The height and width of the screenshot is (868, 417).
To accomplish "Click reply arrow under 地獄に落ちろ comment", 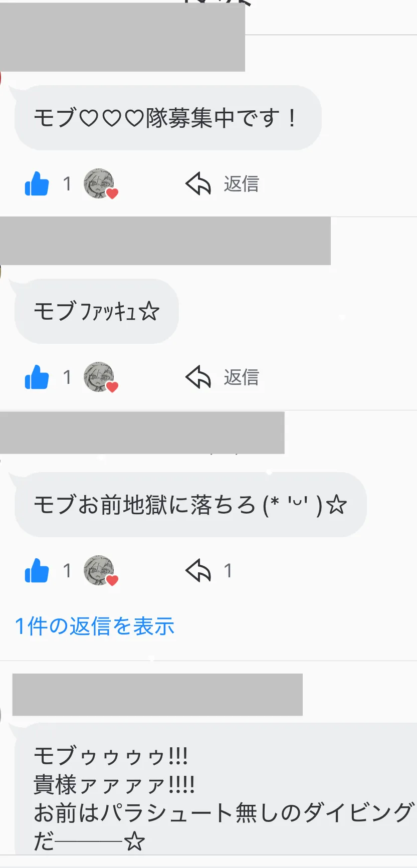I will (x=198, y=570).
